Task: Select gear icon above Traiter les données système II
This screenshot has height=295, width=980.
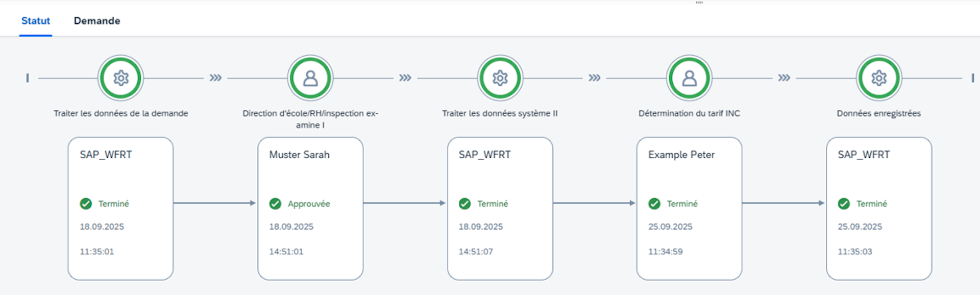Action: tap(500, 78)
